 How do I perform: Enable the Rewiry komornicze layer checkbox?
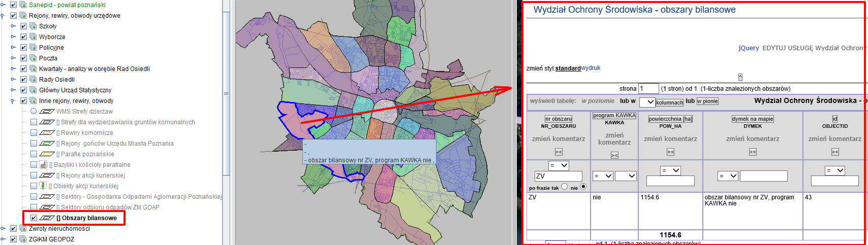coord(34,133)
